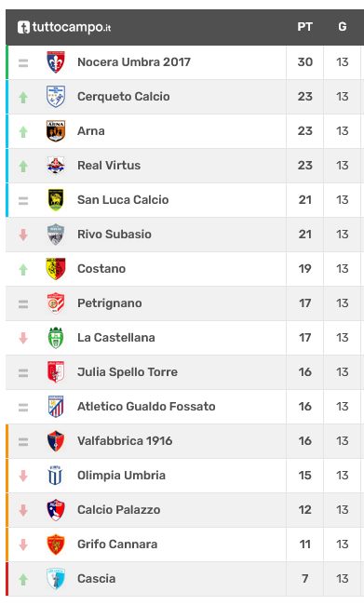
Task: Sort standings by PT column header
Action: [x=304, y=27]
